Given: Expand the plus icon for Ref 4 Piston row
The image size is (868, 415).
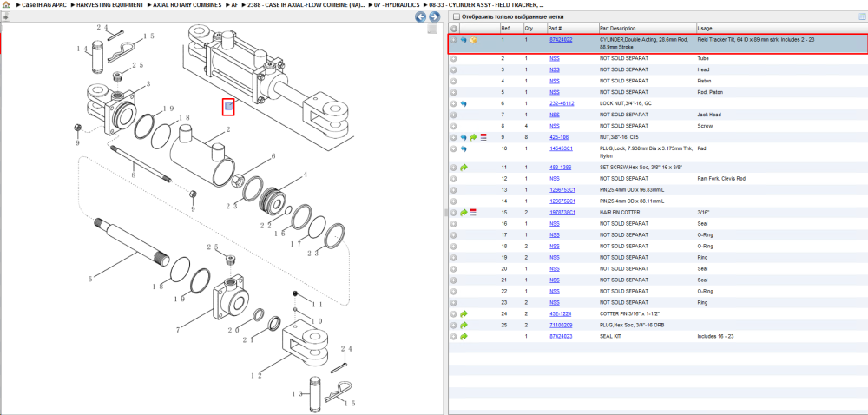Looking at the screenshot, I should [x=454, y=81].
